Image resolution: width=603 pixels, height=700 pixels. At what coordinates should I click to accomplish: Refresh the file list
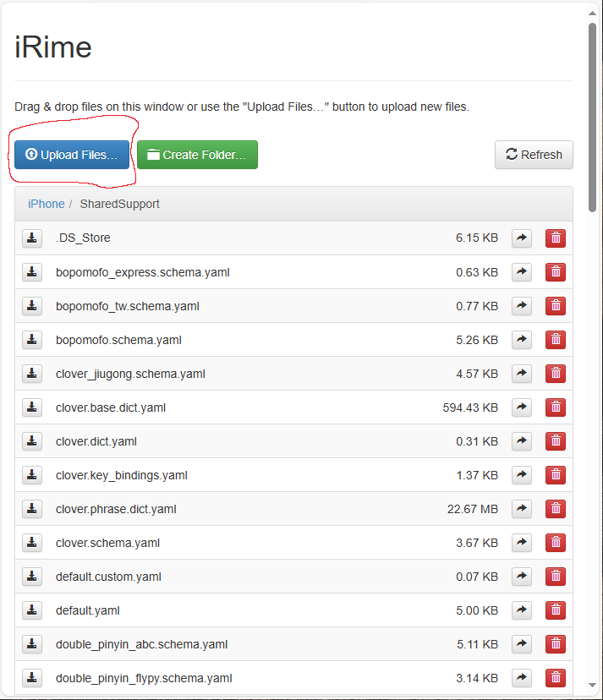(534, 155)
